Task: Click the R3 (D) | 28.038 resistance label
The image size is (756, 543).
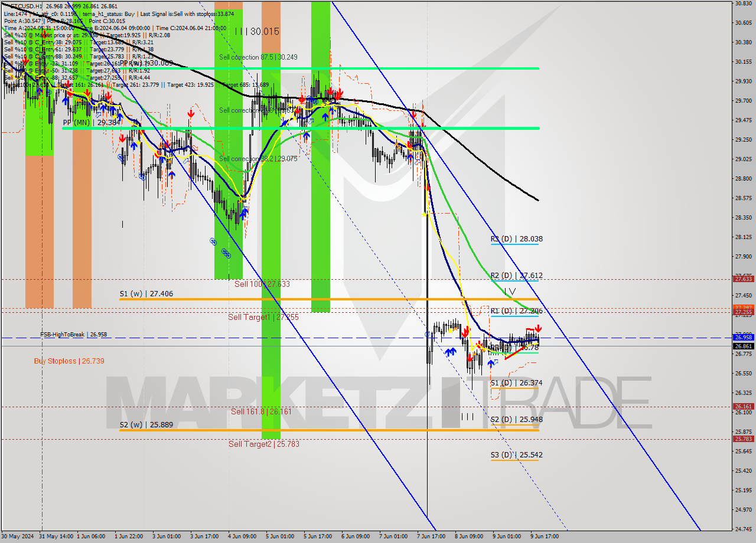Action: [516, 239]
